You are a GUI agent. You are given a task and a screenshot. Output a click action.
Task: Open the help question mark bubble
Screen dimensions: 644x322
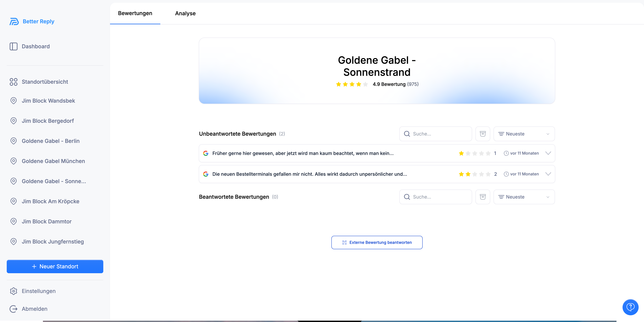point(630,307)
